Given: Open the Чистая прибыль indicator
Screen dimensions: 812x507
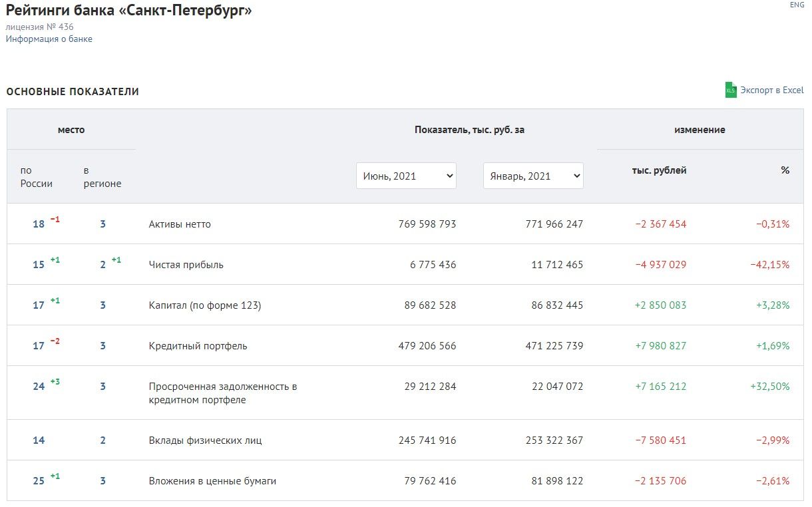Looking at the screenshot, I should coord(186,265).
